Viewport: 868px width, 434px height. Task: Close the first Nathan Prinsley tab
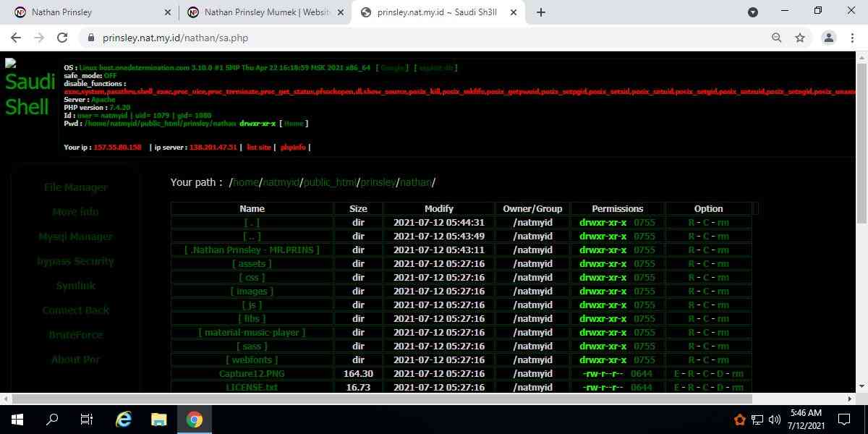coord(168,12)
